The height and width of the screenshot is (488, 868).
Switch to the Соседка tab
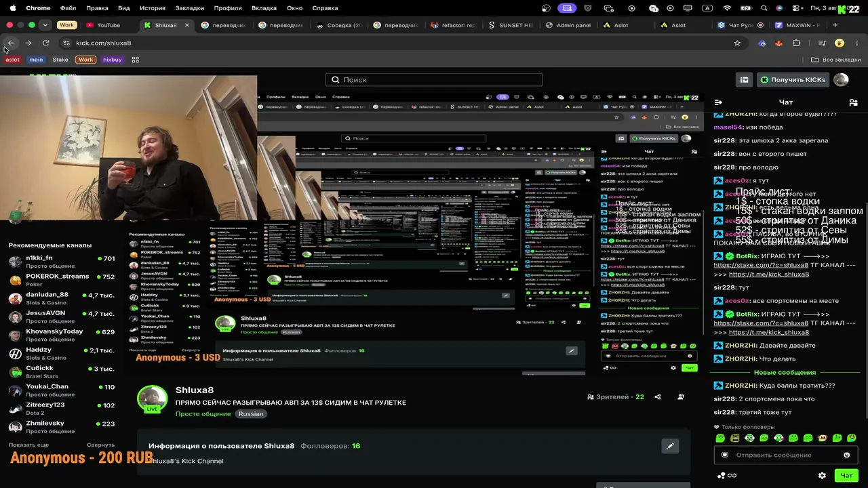pos(339,25)
